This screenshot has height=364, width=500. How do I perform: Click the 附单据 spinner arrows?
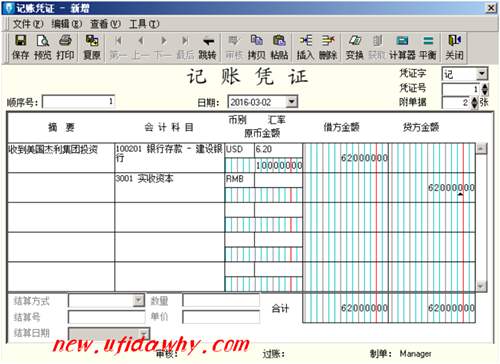pos(475,103)
